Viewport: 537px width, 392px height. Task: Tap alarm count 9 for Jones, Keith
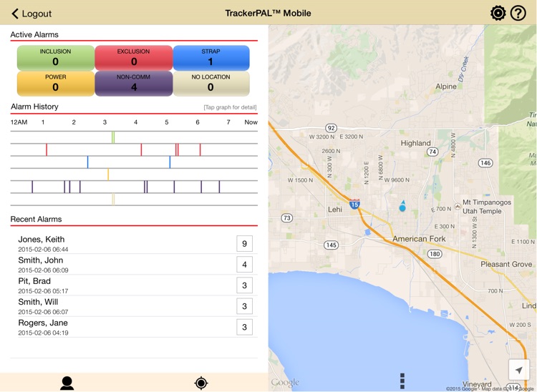point(245,243)
